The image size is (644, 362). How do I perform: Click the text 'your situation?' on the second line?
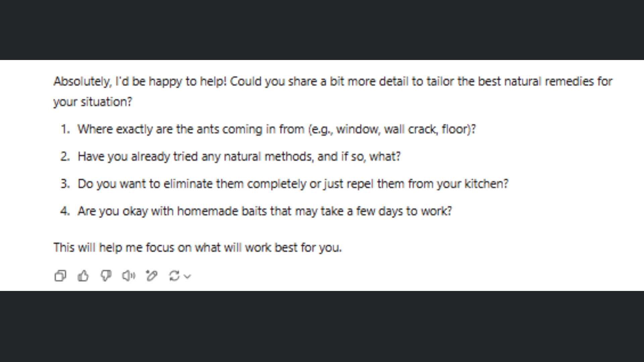93,102
